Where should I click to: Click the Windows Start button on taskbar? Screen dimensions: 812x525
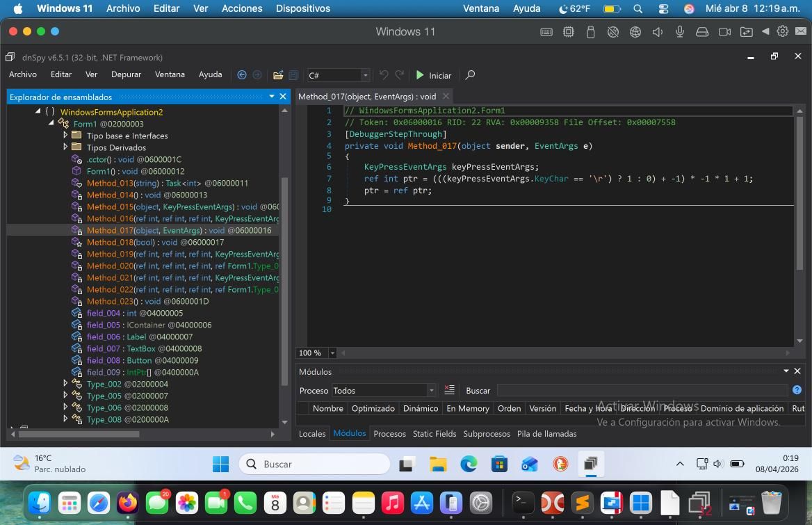tap(220, 464)
